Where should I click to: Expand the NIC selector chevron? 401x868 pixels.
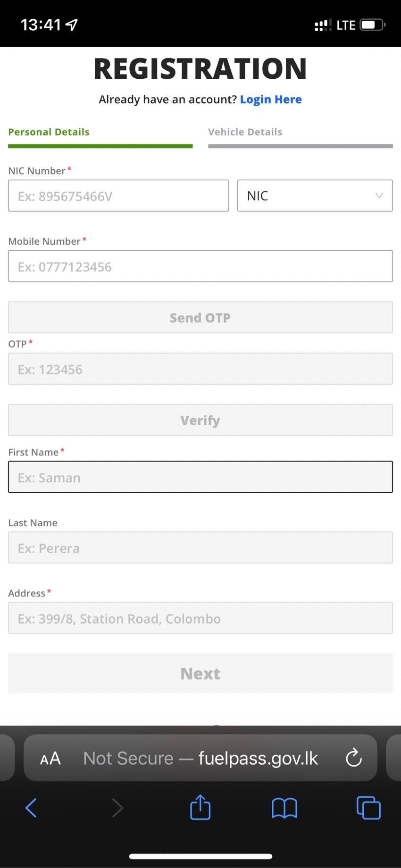click(380, 195)
